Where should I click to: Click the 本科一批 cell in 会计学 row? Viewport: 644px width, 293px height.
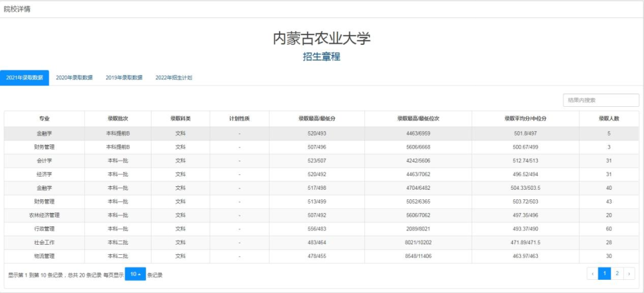(118, 161)
